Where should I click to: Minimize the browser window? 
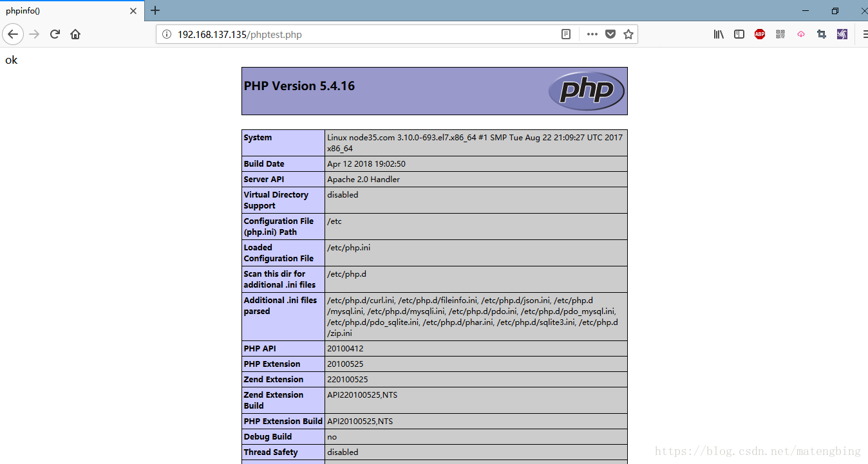point(806,10)
